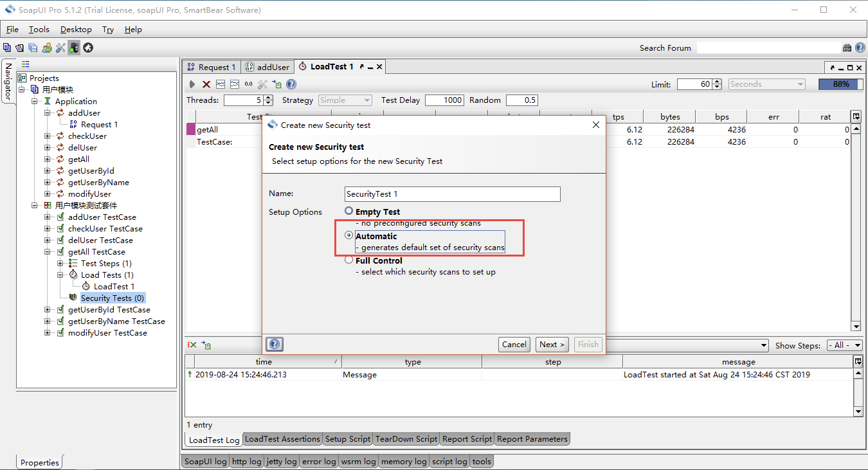
Task: Open the Help menu
Action: point(133,30)
